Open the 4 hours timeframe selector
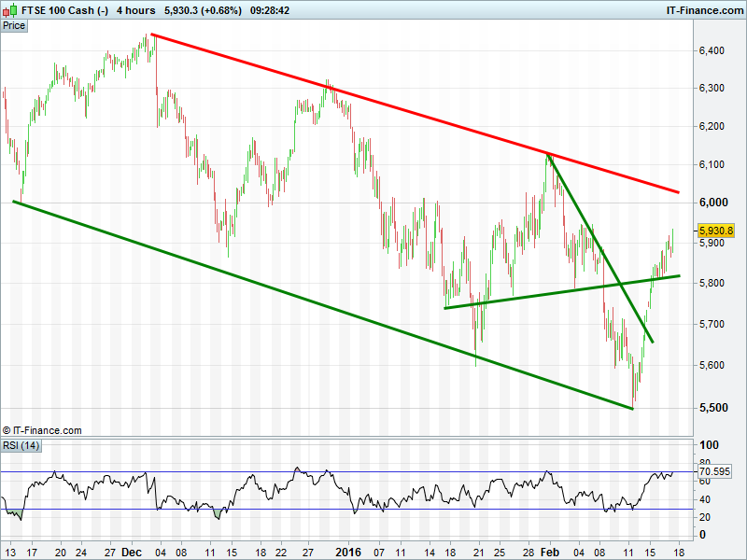747x560 pixels. point(135,9)
